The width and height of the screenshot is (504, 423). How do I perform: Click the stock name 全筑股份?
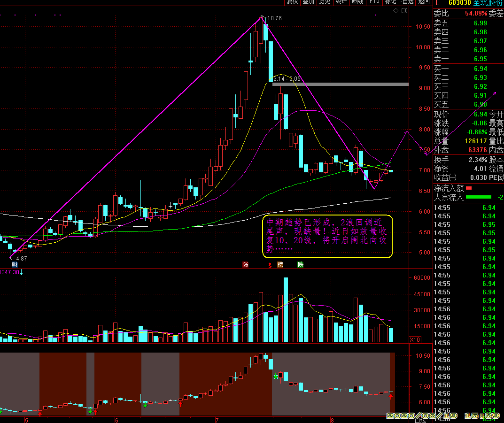coord(488,2)
